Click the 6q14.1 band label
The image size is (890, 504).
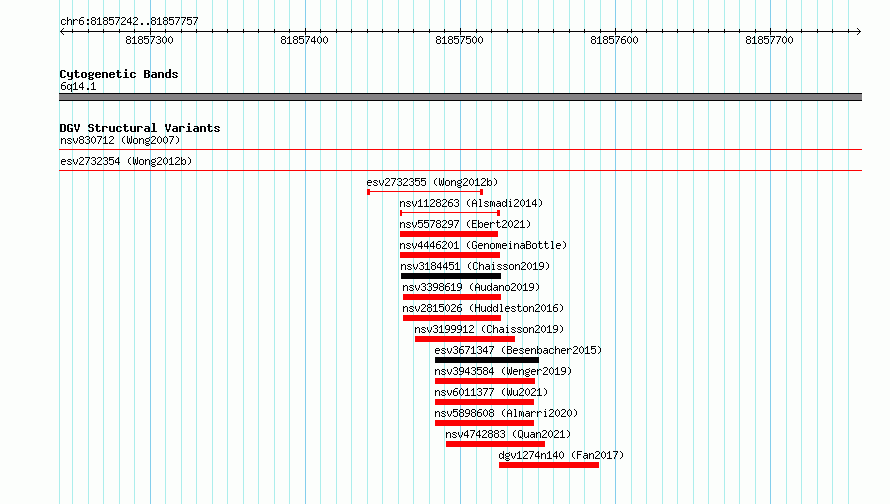(x=78, y=86)
